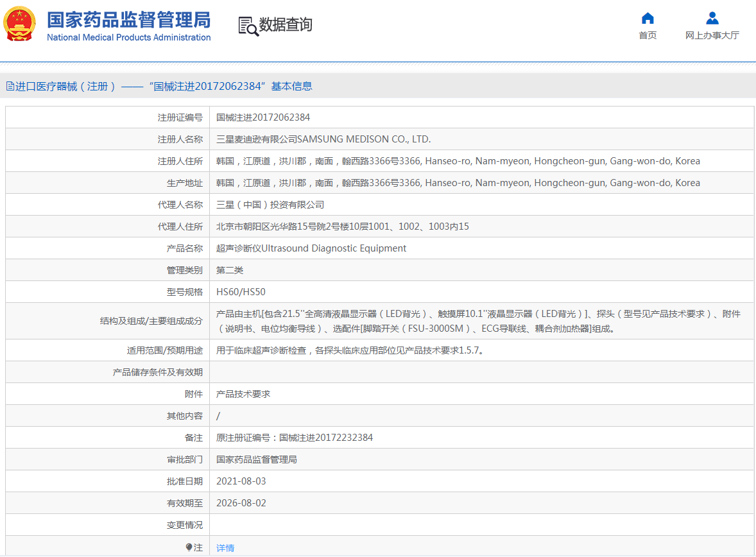Click the lightbulb icon next to 注

click(x=189, y=547)
